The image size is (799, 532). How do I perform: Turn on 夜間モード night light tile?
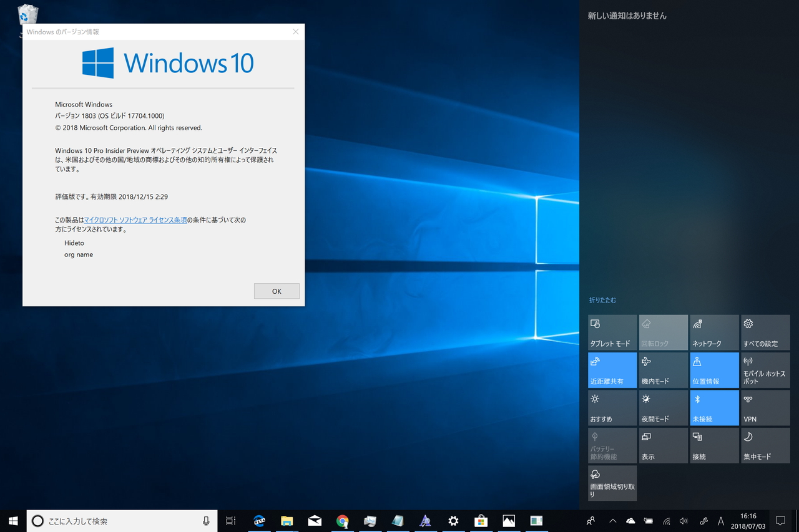click(663, 408)
